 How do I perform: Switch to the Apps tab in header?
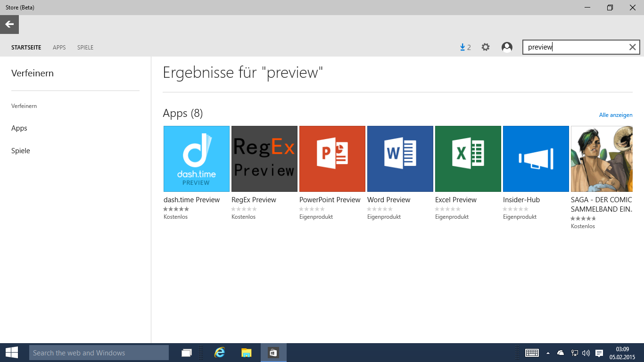click(59, 48)
